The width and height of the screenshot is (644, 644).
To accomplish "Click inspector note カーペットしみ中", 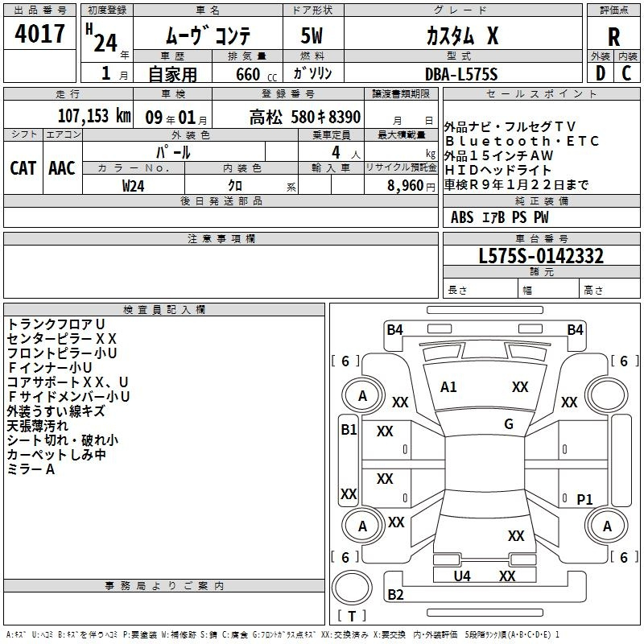I will pyautogui.click(x=56, y=454).
